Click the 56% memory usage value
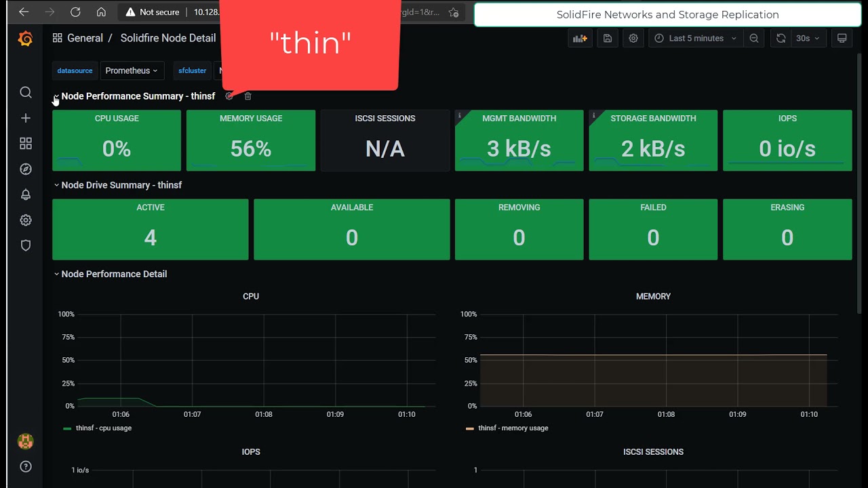Image resolution: width=868 pixels, height=488 pixels. coord(251,149)
